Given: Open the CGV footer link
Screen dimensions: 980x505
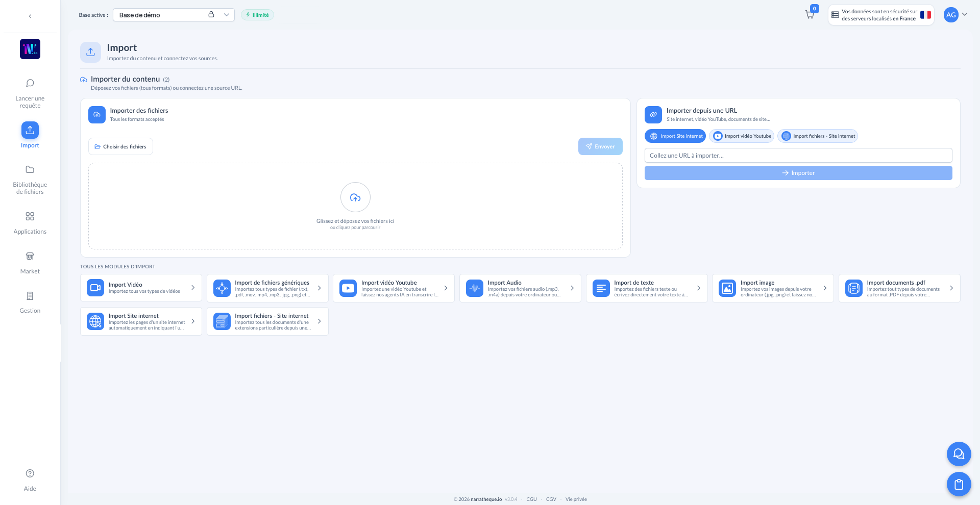Looking at the screenshot, I should tap(551, 499).
